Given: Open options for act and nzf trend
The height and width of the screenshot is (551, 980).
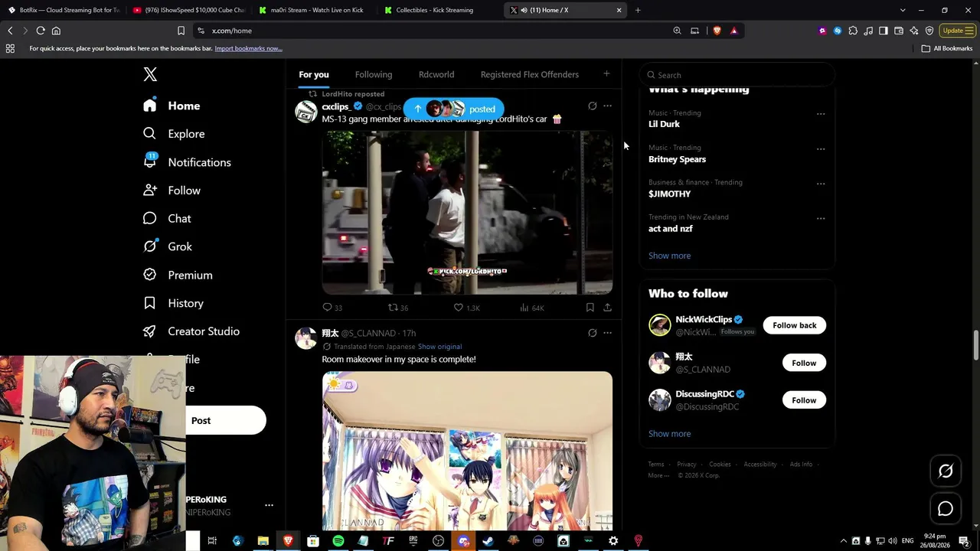Looking at the screenshot, I should (821, 218).
